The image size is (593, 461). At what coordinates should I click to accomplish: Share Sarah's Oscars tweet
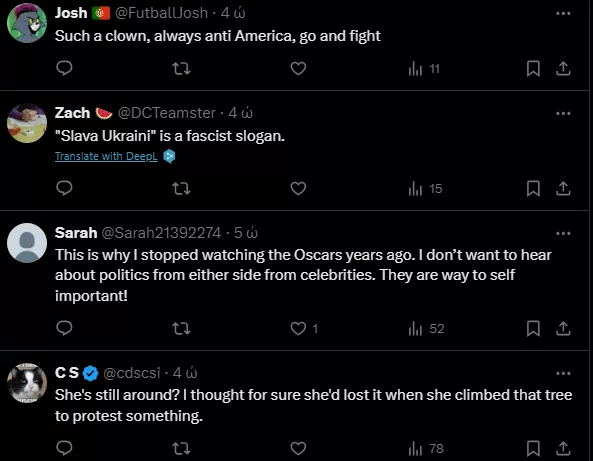coord(563,328)
